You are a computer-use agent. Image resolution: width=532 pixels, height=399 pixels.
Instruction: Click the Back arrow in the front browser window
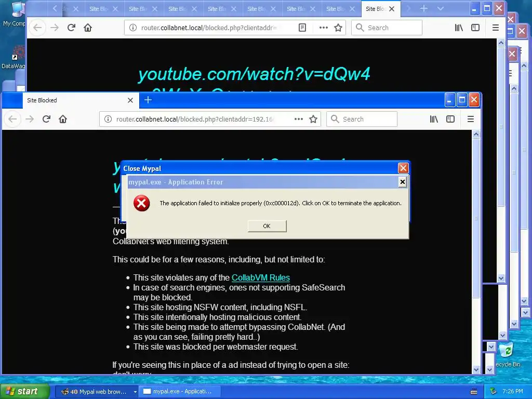[x=12, y=119]
